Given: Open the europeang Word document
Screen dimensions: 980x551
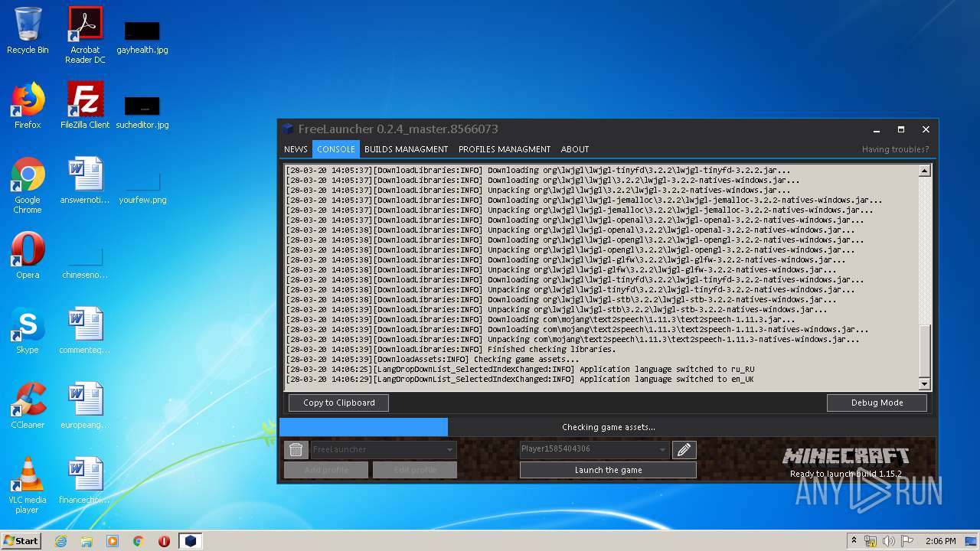Looking at the screenshot, I should point(85,406).
